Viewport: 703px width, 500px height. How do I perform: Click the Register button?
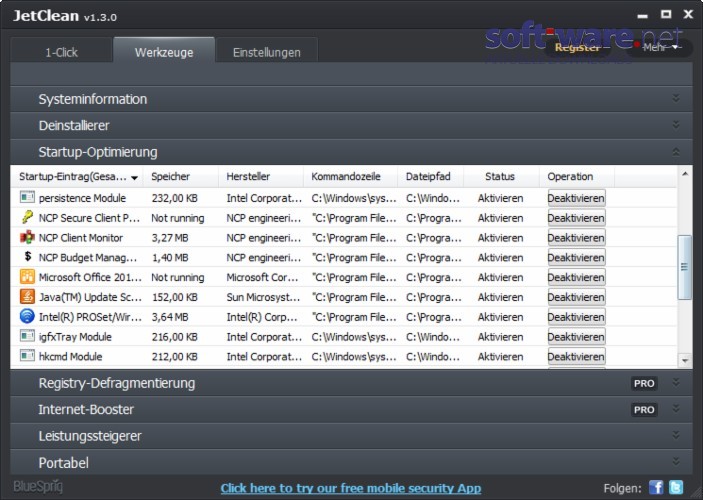(x=577, y=48)
